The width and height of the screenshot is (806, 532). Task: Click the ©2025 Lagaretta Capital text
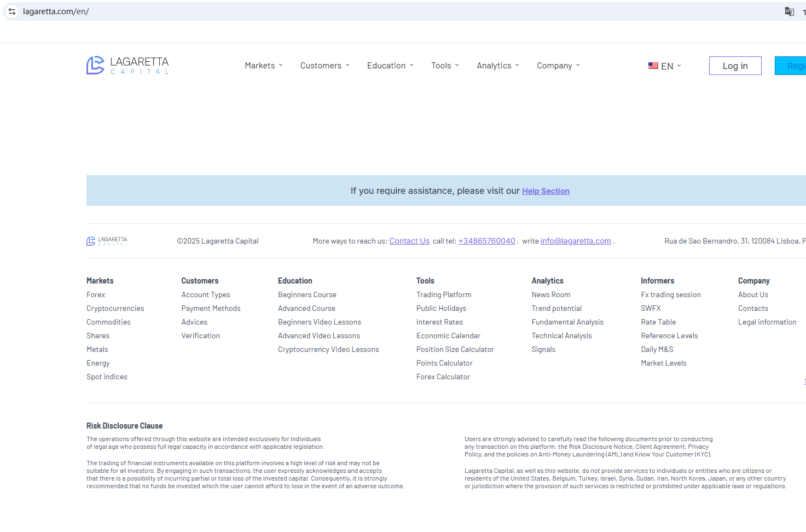[218, 241]
